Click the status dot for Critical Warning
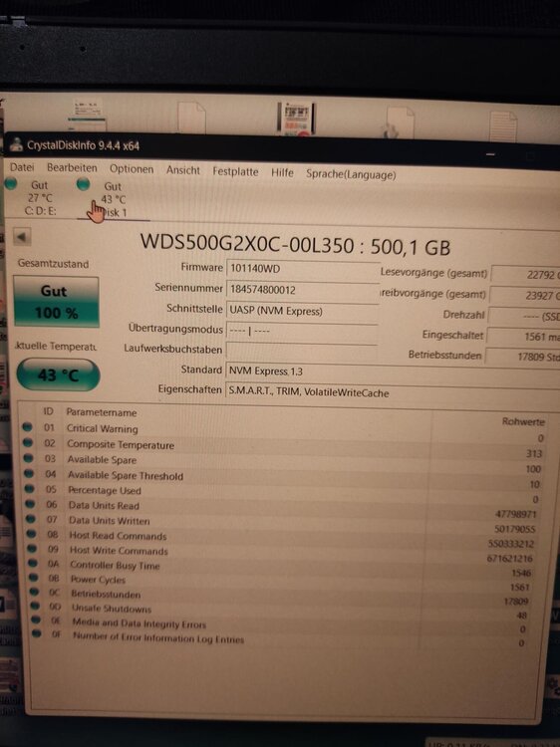560x747 pixels. click(x=27, y=427)
